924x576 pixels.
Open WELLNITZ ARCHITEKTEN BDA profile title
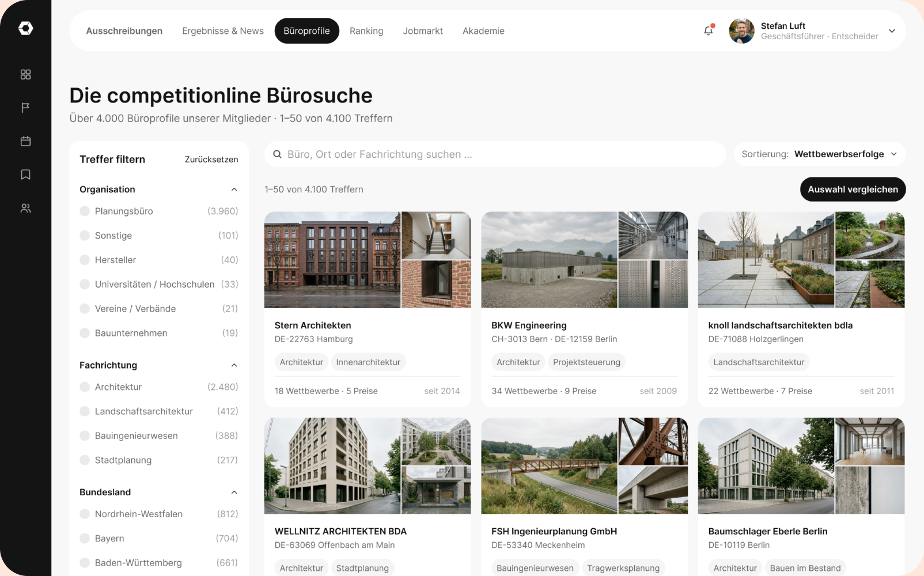(340, 532)
